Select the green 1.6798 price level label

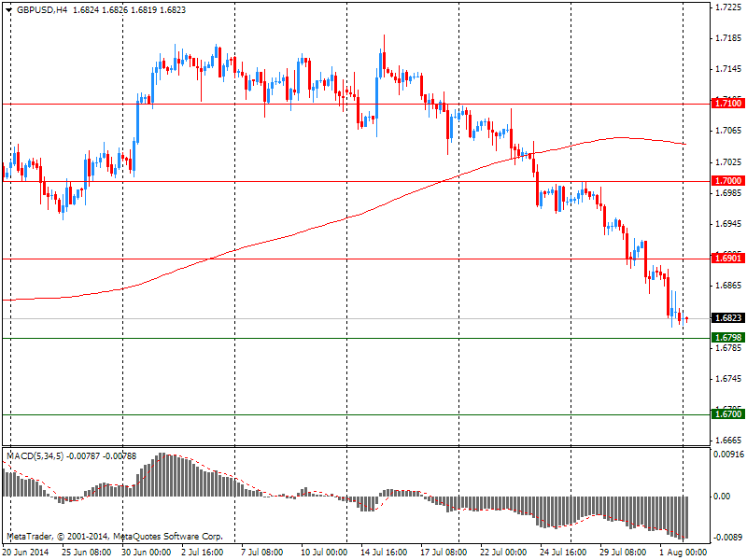(x=728, y=338)
